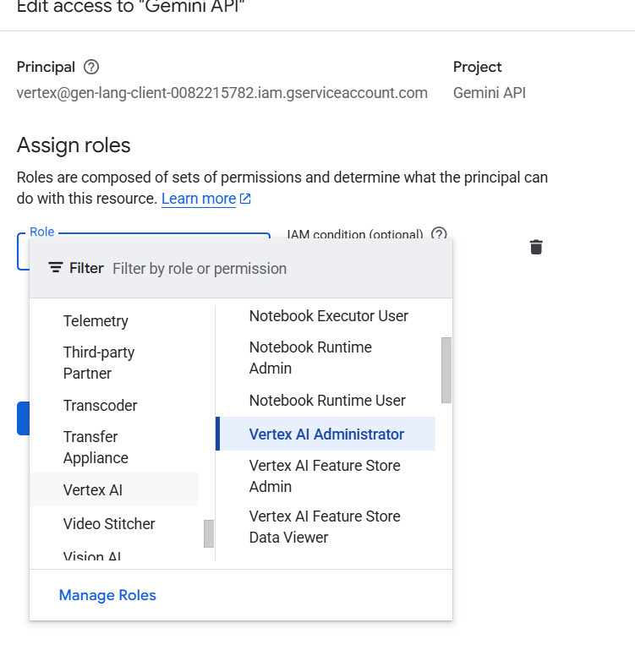Click the trash icon to delete role
The width and height of the screenshot is (635, 672).
point(536,247)
